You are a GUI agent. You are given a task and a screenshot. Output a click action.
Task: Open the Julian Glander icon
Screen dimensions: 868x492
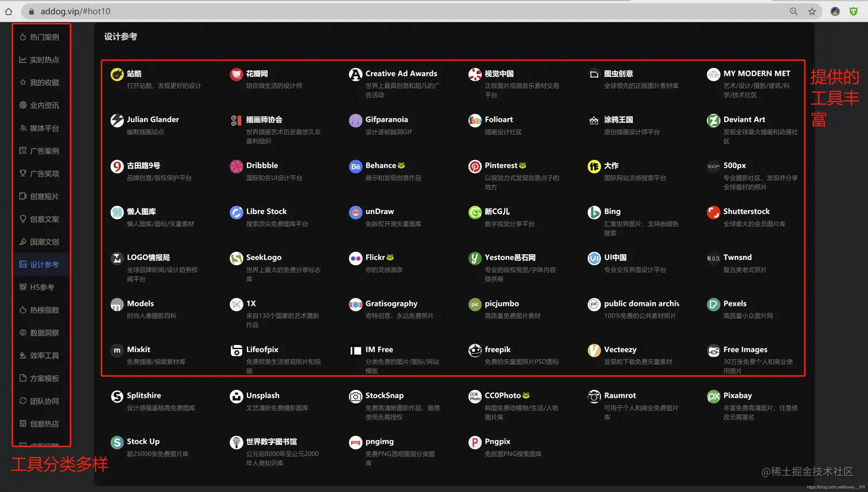point(117,120)
